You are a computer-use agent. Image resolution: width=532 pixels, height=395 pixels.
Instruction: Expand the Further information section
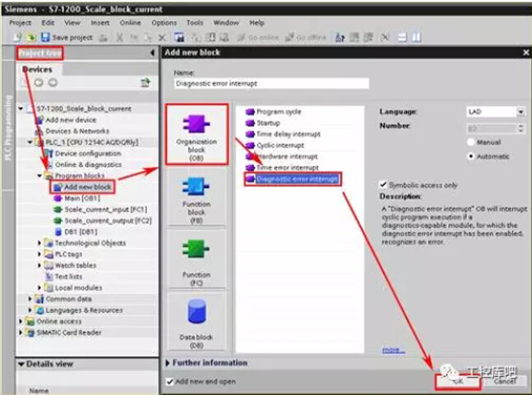(170, 363)
